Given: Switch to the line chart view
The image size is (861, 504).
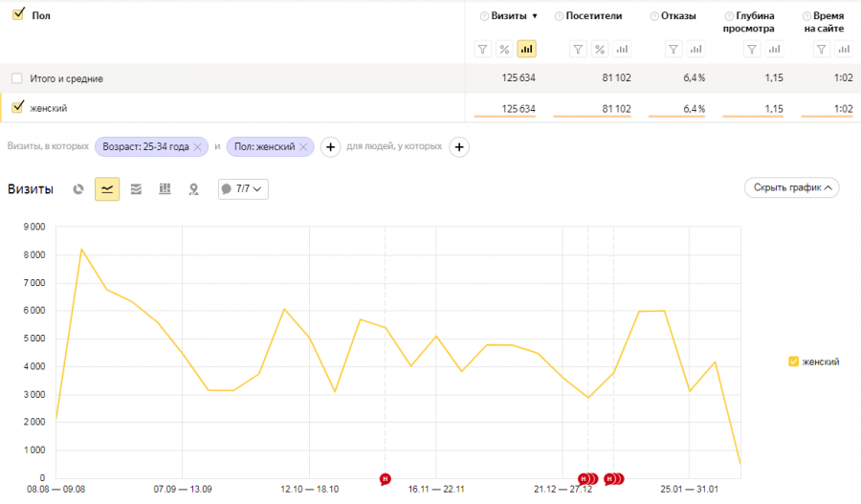Looking at the screenshot, I should (x=107, y=189).
